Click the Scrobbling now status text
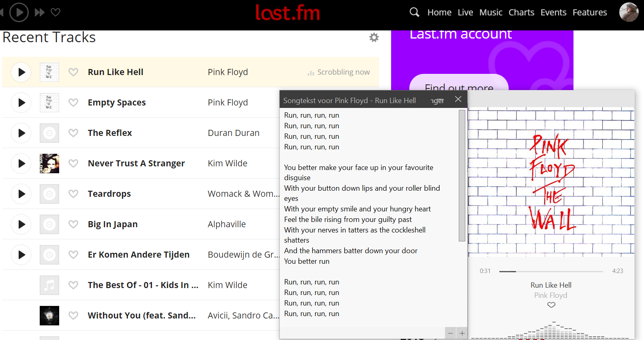Image resolution: width=644 pixels, height=340 pixels. [x=343, y=72]
